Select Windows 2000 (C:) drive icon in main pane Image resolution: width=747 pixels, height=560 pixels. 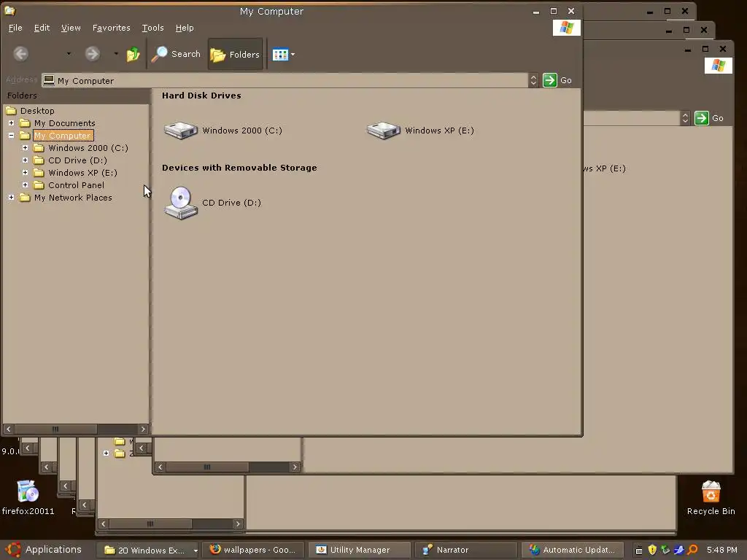click(x=181, y=130)
